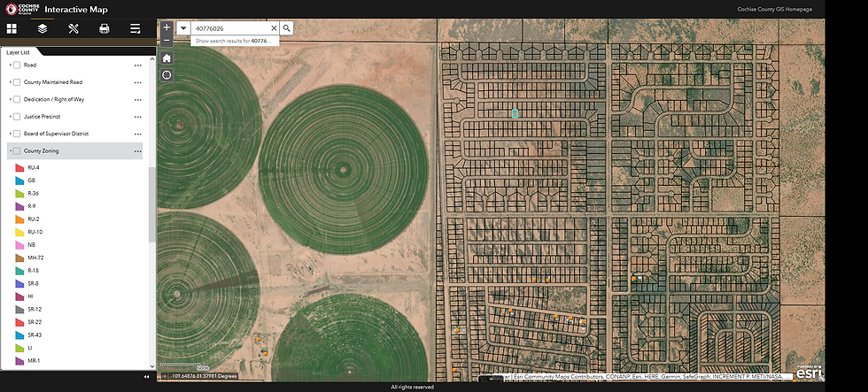Click the coordinates readout in degrees
This screenshot has width=868, height=392.
203,377
